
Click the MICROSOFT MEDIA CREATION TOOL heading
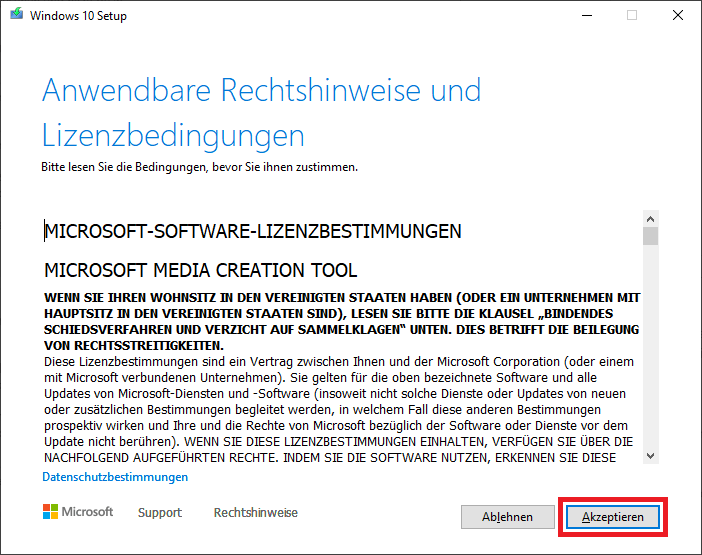201,270
